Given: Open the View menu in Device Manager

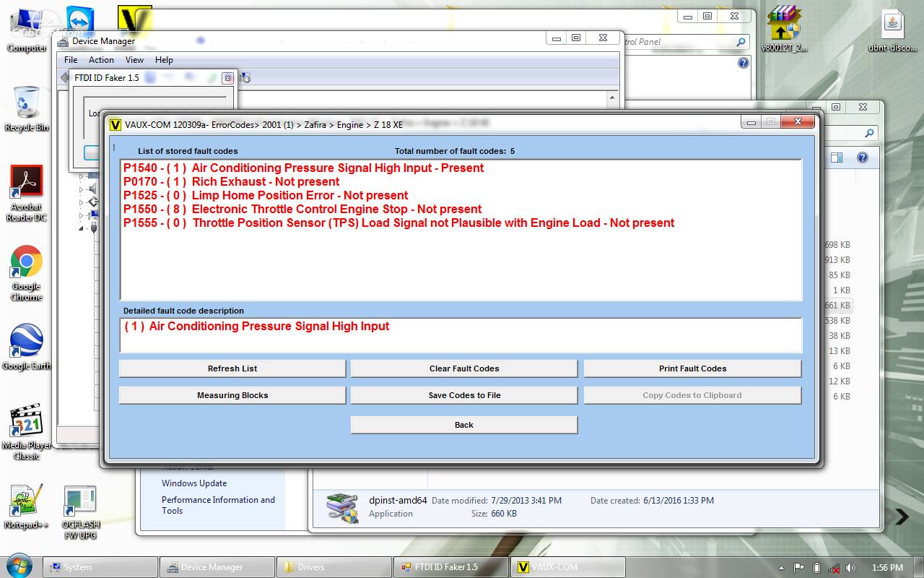Looking at the screenshot, I should [134, 60].
